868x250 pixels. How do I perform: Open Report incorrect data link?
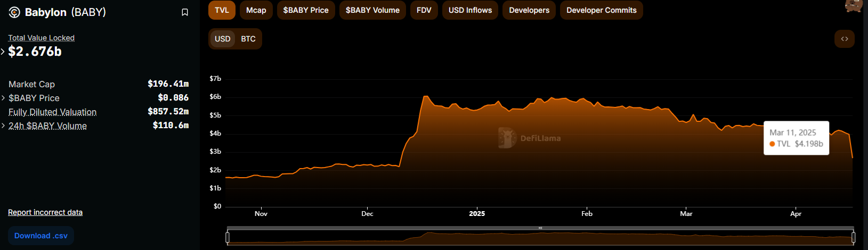point(45,212)
